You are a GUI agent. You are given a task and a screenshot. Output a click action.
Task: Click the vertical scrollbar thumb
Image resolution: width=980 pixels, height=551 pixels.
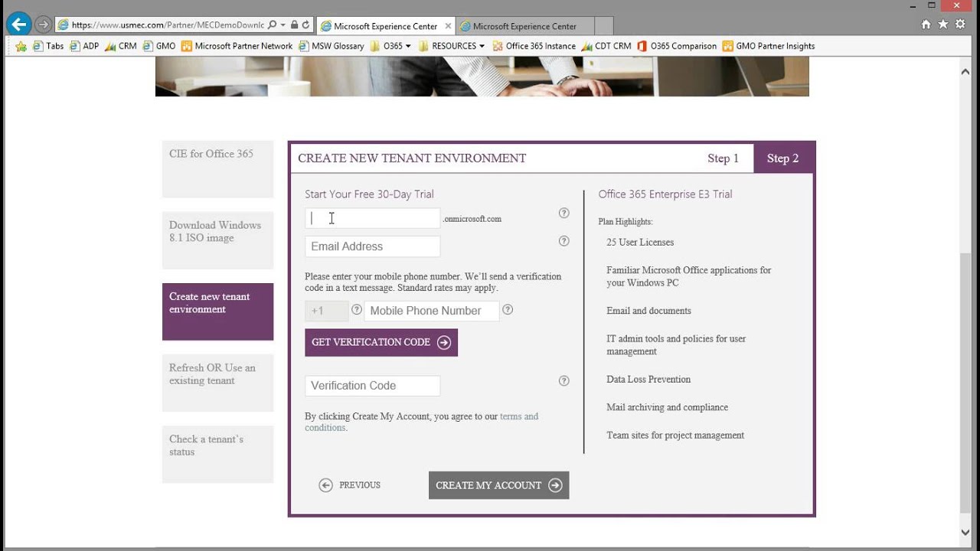tap(965, 383)
